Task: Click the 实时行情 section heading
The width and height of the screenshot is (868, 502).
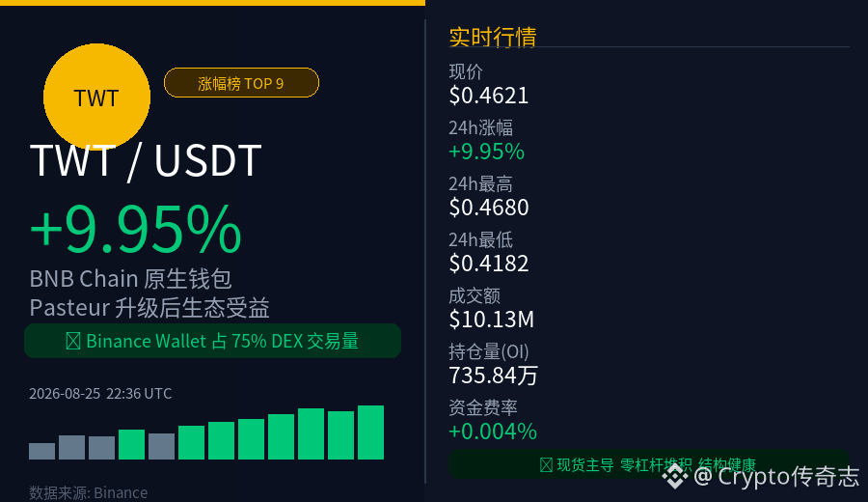Action: (x=493, y=37)
